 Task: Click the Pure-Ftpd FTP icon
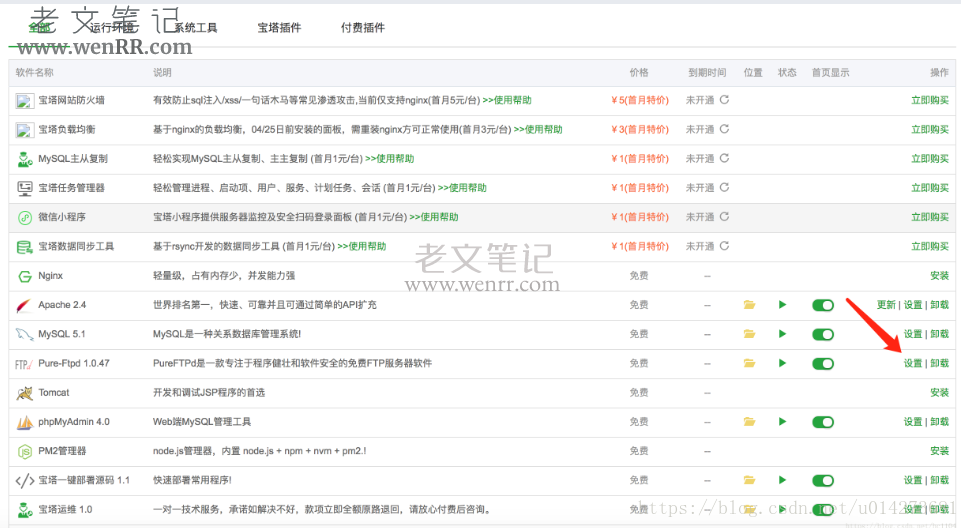point(23,364)
